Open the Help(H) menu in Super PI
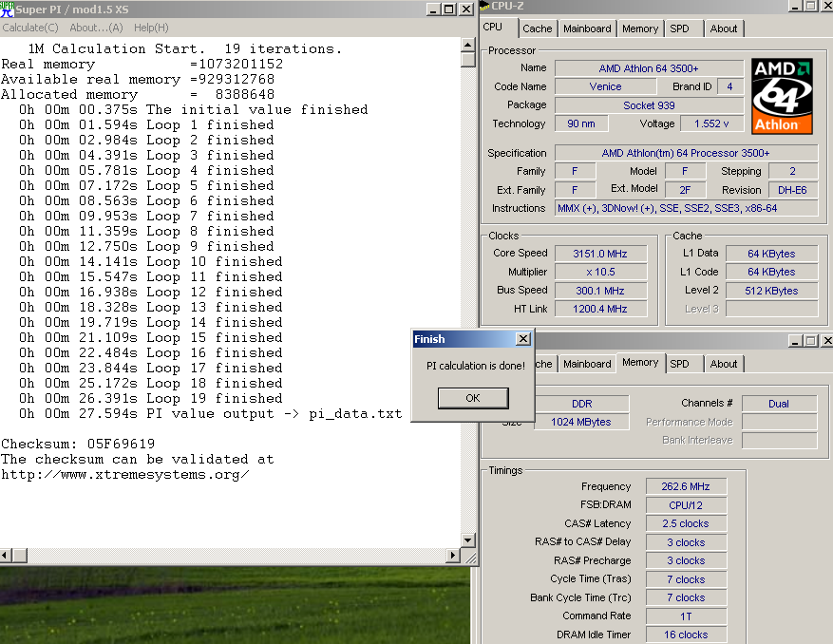833x644 pixels. coord(151,28)
